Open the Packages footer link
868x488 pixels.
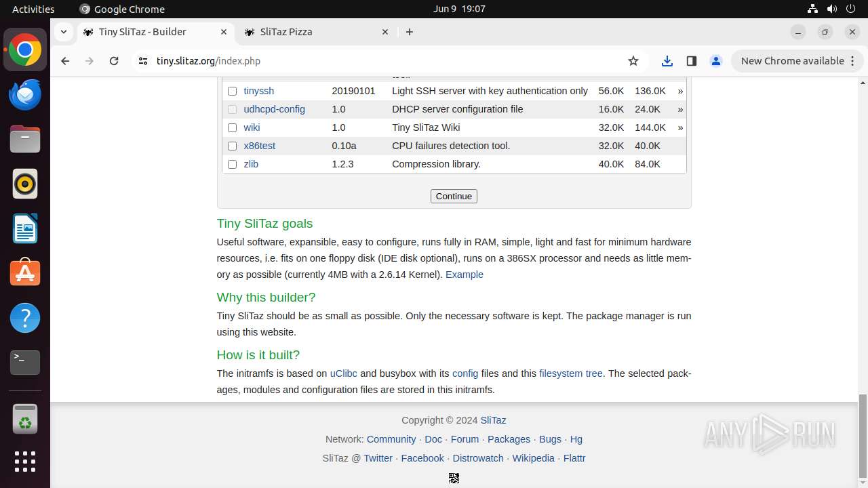(x=509, y=439)
